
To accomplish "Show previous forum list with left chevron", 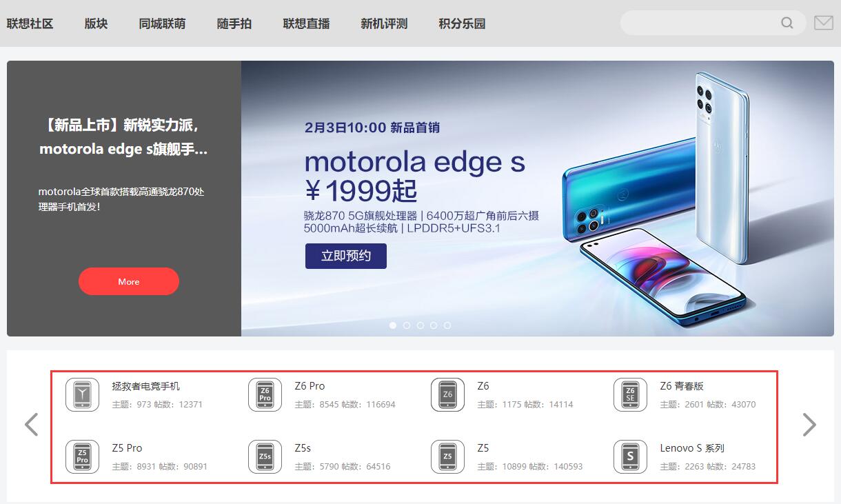I will point(31,425).
